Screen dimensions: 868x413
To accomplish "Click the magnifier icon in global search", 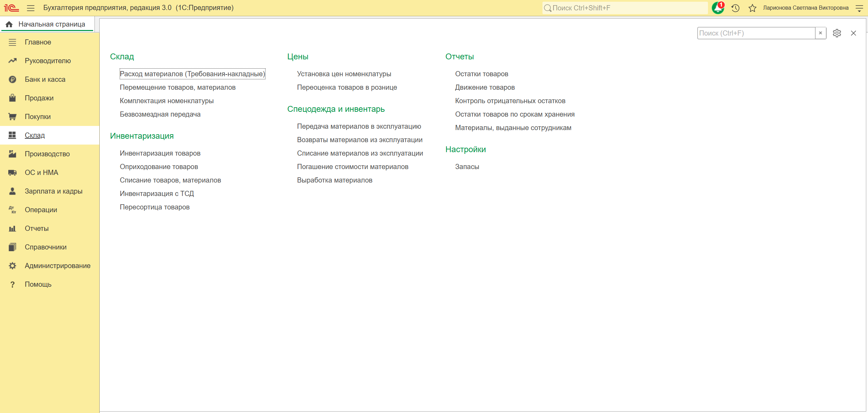I will (548, 8).
